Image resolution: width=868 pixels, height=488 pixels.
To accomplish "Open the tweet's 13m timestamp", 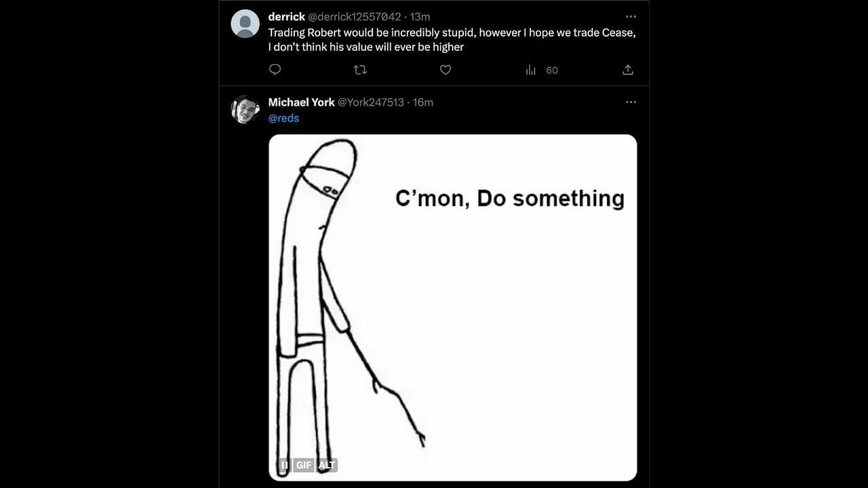I will click(x=420, y=16).
